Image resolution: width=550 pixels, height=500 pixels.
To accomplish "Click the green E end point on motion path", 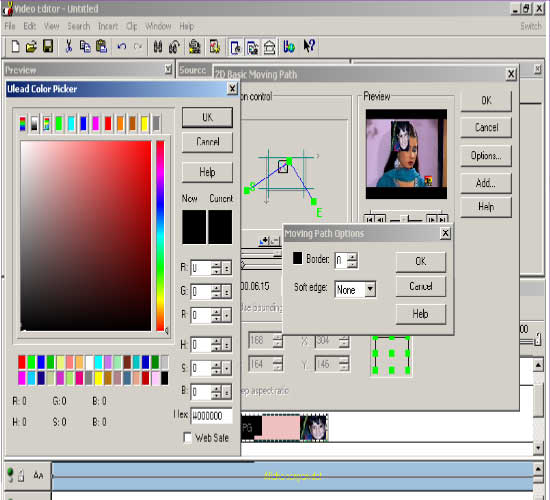I will (x=314, y=201).
